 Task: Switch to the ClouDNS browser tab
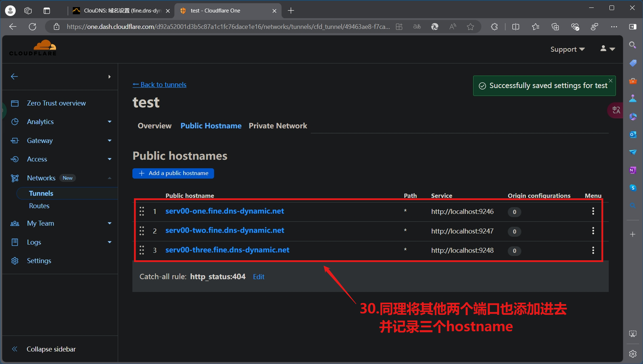point(121,11)
